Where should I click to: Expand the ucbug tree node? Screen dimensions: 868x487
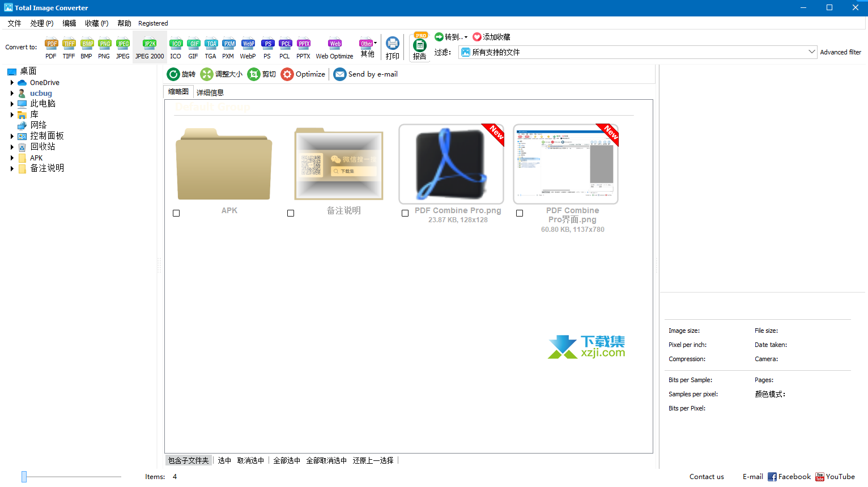(12, 94)
